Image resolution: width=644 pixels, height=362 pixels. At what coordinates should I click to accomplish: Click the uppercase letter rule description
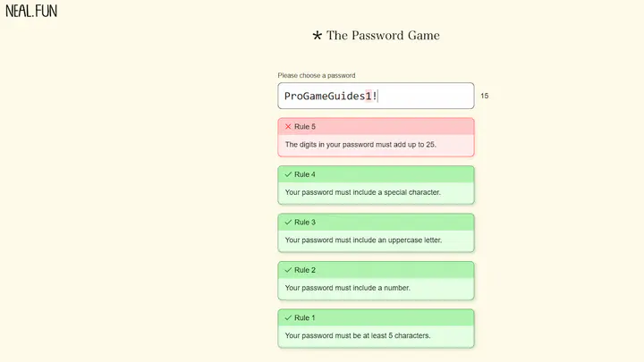pos(363,240)
